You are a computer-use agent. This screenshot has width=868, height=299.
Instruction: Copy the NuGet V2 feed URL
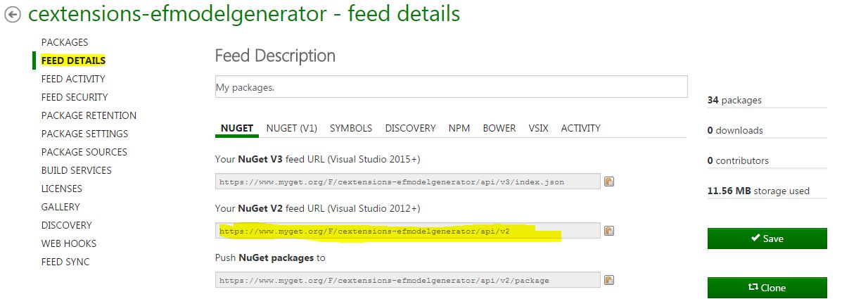tap(609, 231)
